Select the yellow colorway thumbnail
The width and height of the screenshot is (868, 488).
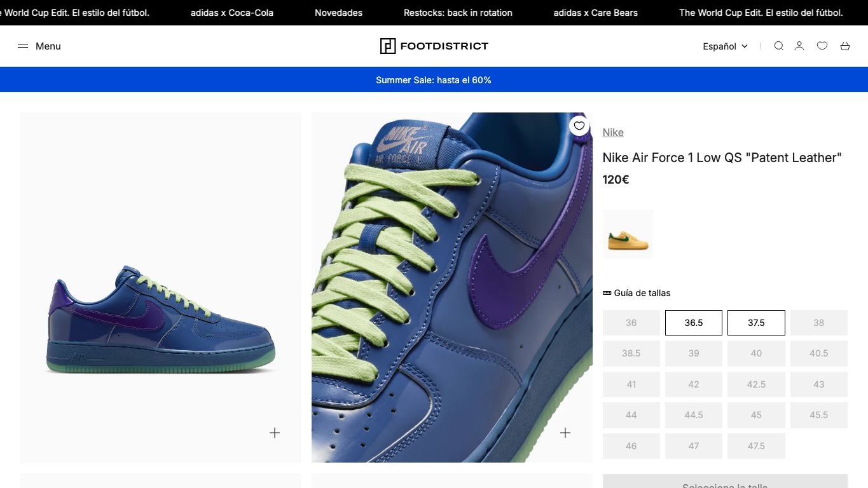[628, 234]
